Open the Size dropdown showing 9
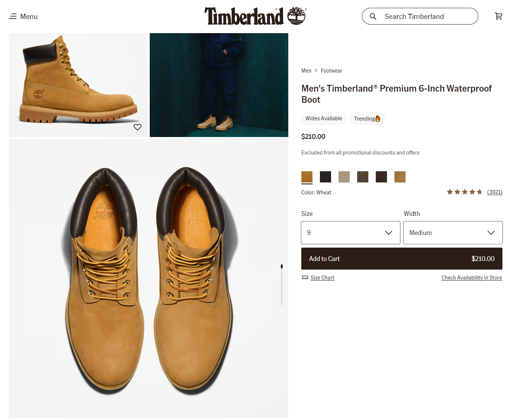 [350, 233]
